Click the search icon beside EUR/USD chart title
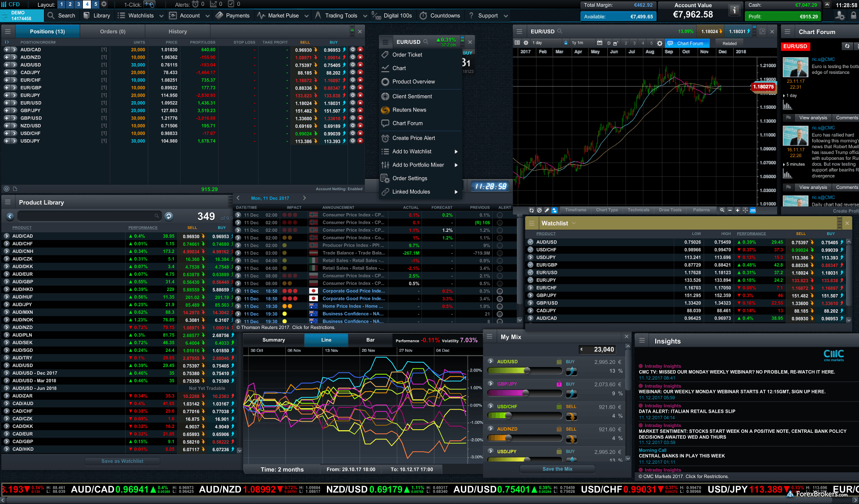Image resolution: width=859 pixels, height=504 pixels. (x=560, y=31)
